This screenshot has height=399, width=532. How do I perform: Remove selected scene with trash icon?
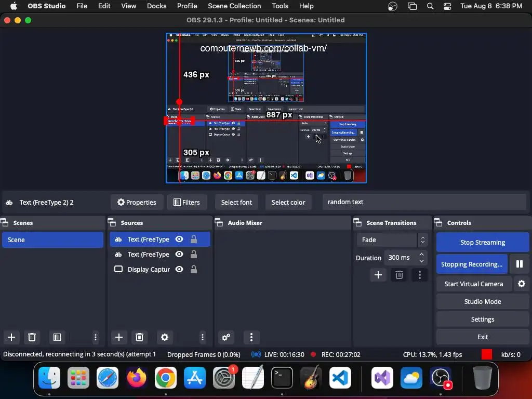point(32,337)
